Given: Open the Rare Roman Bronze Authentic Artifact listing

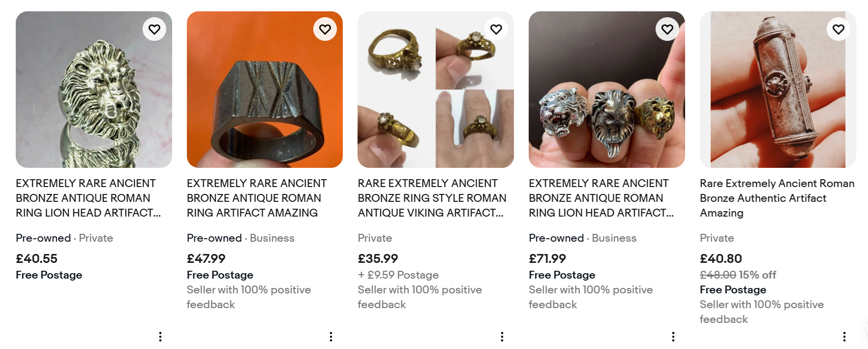Looking at the screenshot, I should coord(777,198).
